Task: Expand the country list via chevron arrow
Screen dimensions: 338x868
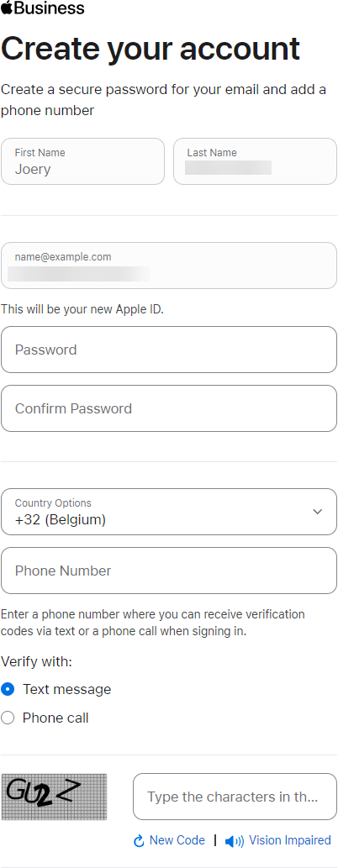Action: [x=318, y=512]
